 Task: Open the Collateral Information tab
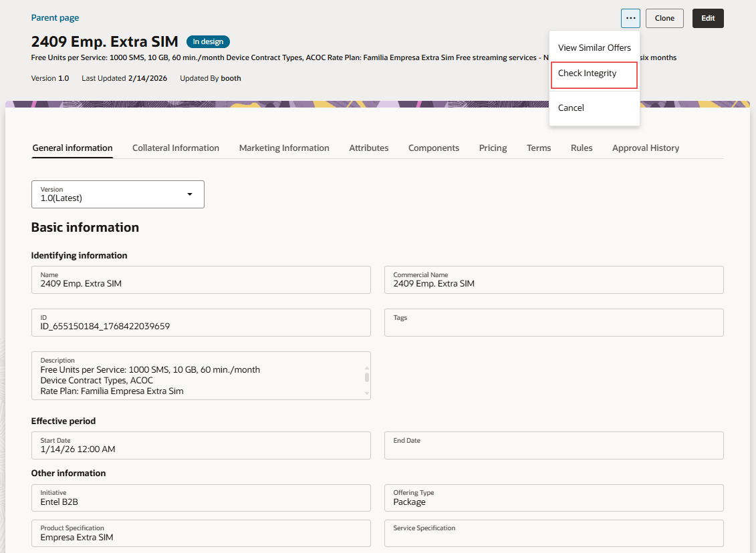[x=176, y=148]
